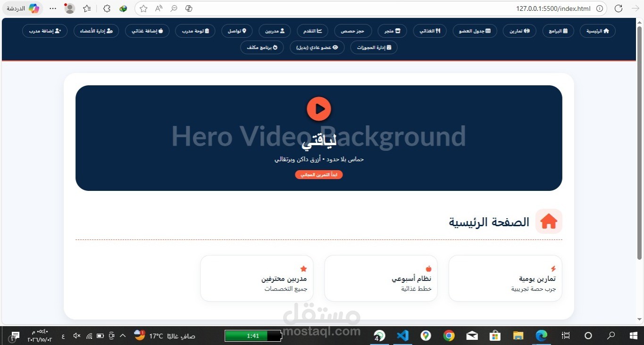Viewport: 644px width, 345px height.
Task: Open the مدربين trainers nav item
Action: (275, 31)
